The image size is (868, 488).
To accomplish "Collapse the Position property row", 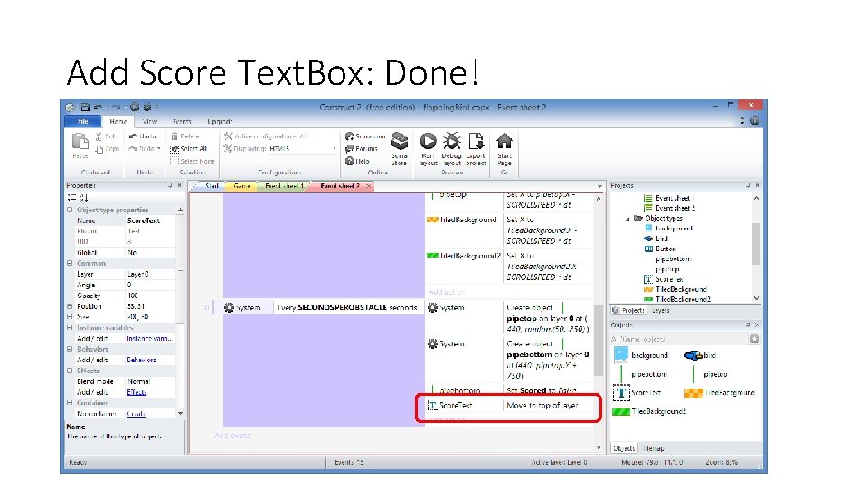I will pos(70,306).
